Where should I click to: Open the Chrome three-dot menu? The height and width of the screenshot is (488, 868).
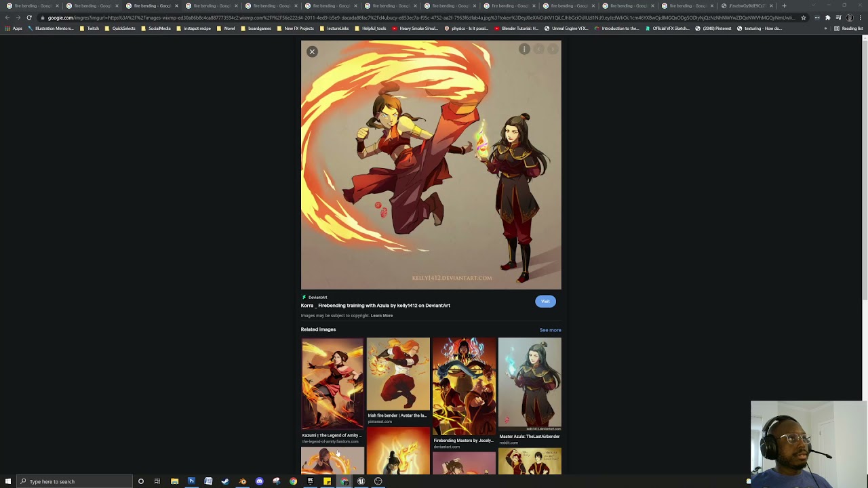pos(861,18)
